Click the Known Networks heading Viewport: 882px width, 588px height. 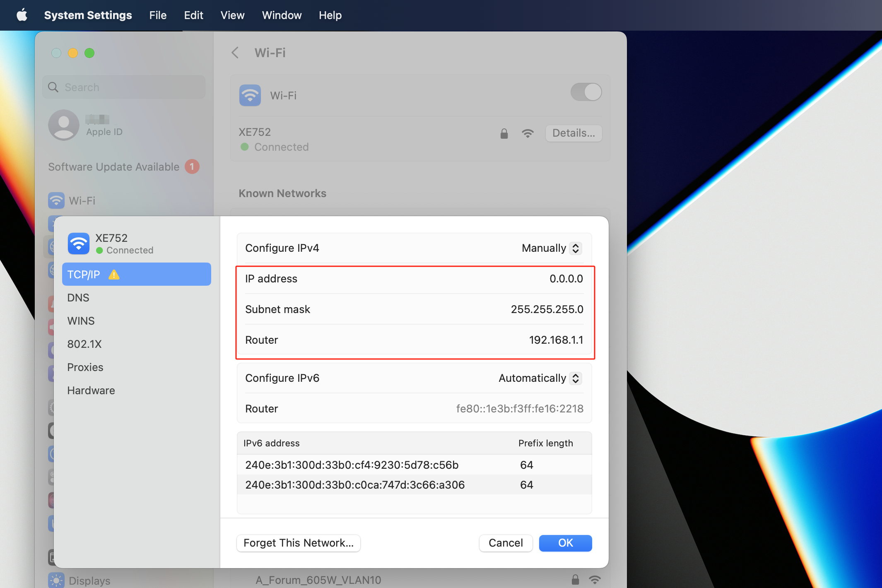point(282,193)
